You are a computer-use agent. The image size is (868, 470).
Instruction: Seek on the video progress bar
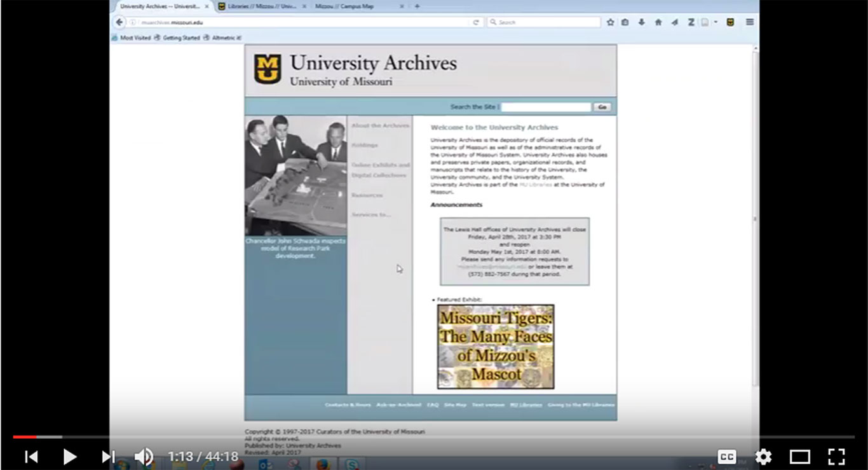coord(434,437)
